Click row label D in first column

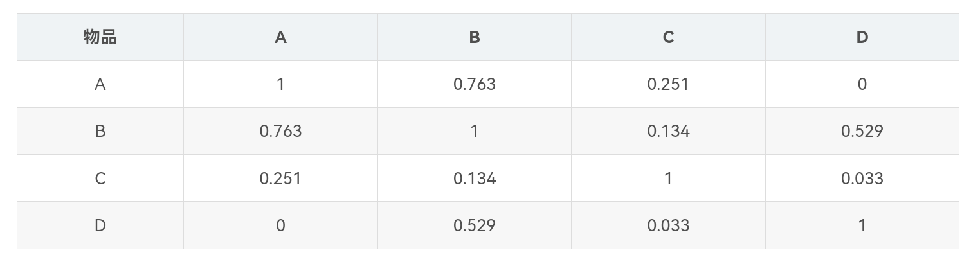coord(100,225)
